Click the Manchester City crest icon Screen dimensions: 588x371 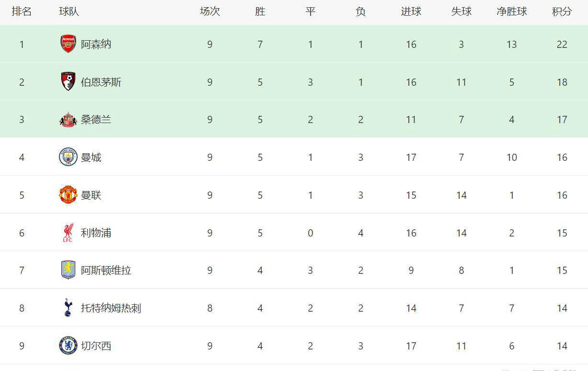pos(68,157)
